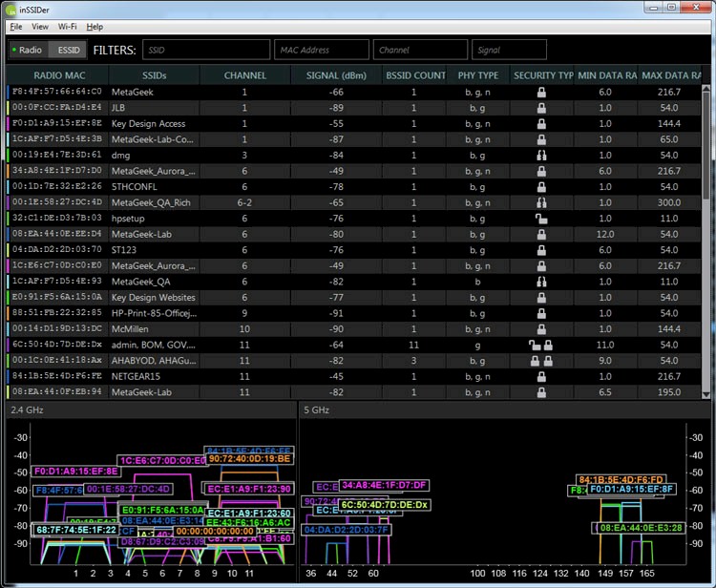Image resolution: width=716 pixels, height=588 pixels.
Task: Click the -45 signal value for NETGEAR15
Action: [336, 377]
